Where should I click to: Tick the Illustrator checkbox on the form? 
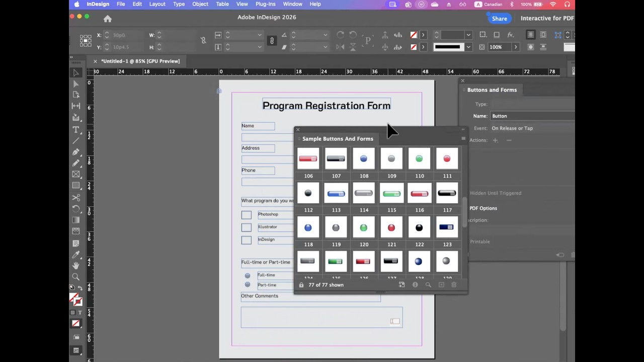point(246,228)
